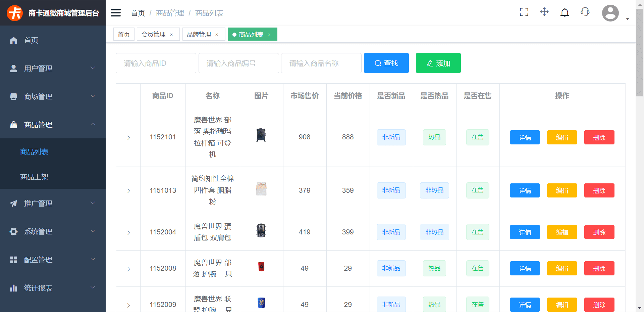Click the 在售 status badge for product 1152004
This screenshot has width=644, height=312.
point(478,232)
